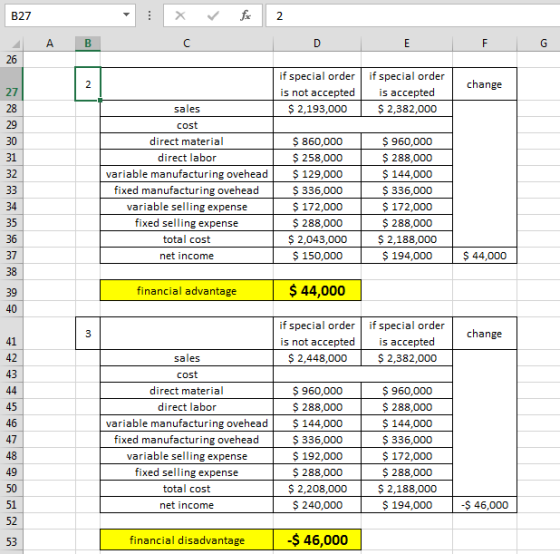The image size is (560, 554).
Task: Click net income $ 240,000 cell
Action: click(317, 505)
